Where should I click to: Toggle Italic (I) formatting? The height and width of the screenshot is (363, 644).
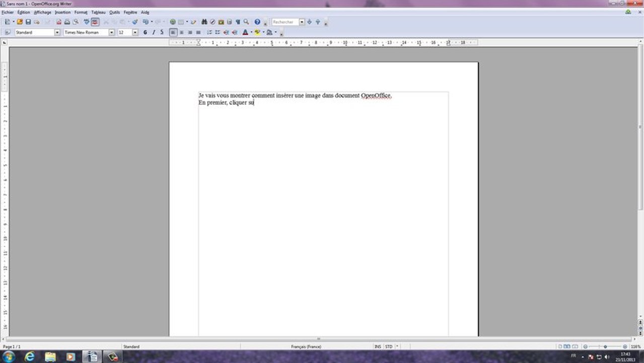coord(154,32)
